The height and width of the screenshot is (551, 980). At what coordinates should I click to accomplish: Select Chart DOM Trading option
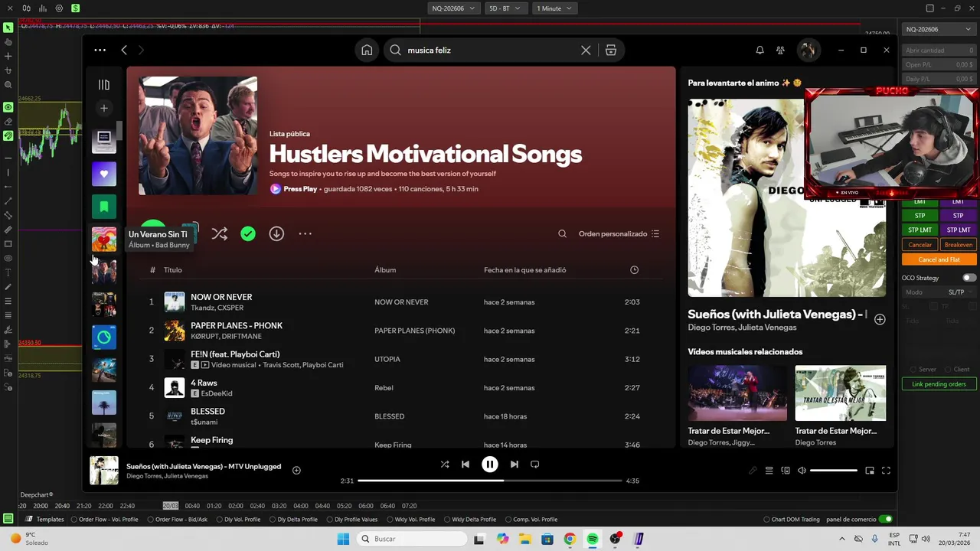tap(792, 520)
